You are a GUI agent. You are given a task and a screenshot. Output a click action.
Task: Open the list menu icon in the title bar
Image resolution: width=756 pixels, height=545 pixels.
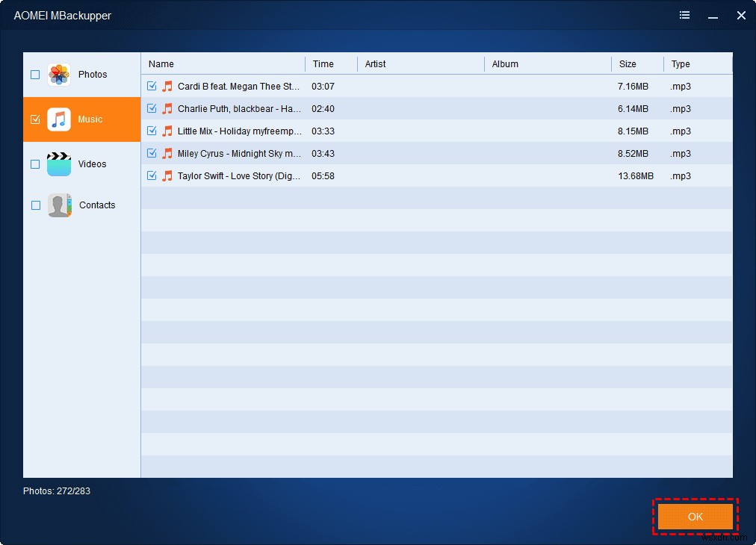click(x=684, y=15)
